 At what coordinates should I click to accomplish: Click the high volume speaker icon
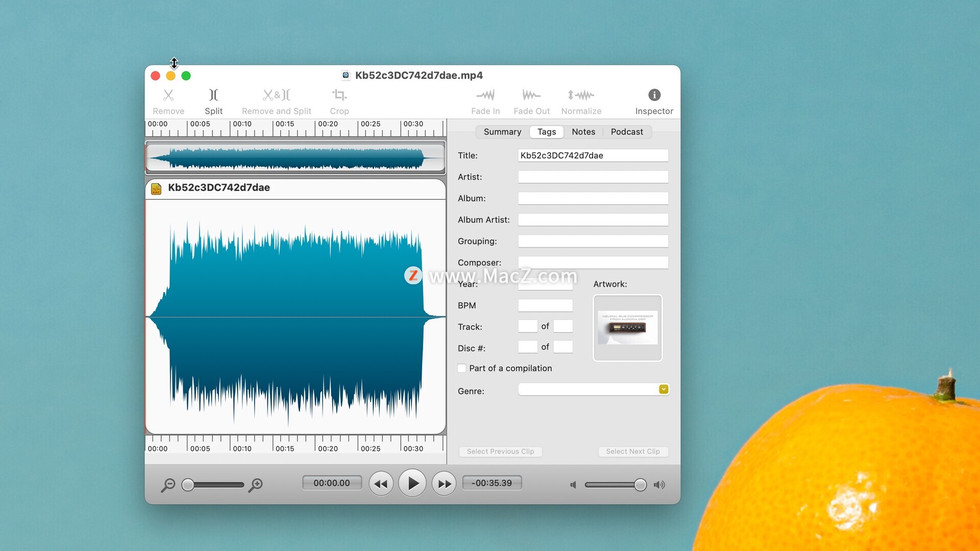[x=659, y=485]
